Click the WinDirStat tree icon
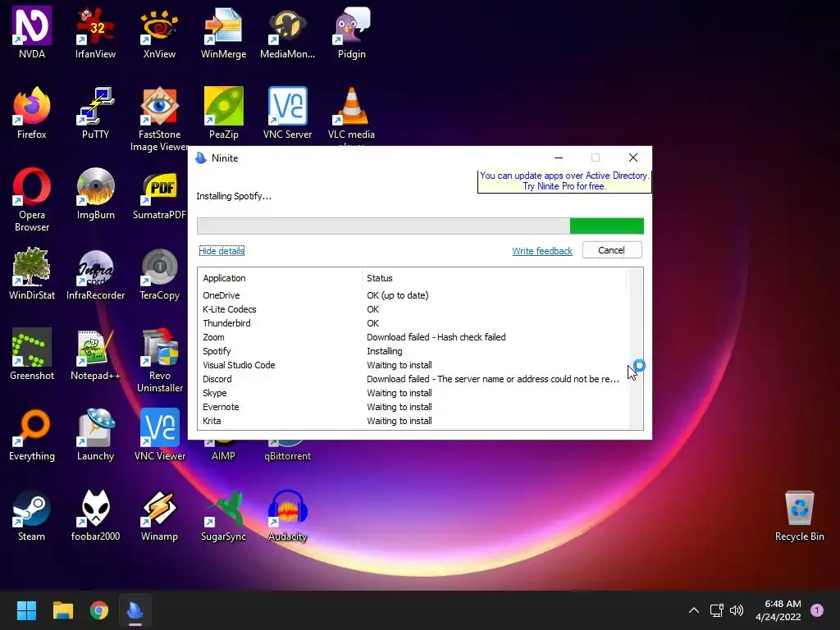Screen dimensions: 840x630 point(32,267)
